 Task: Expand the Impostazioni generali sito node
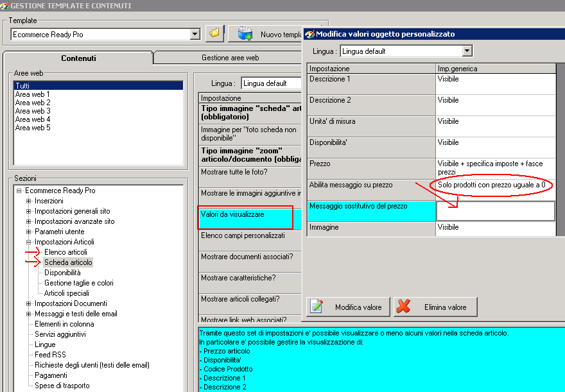(28, 211)
